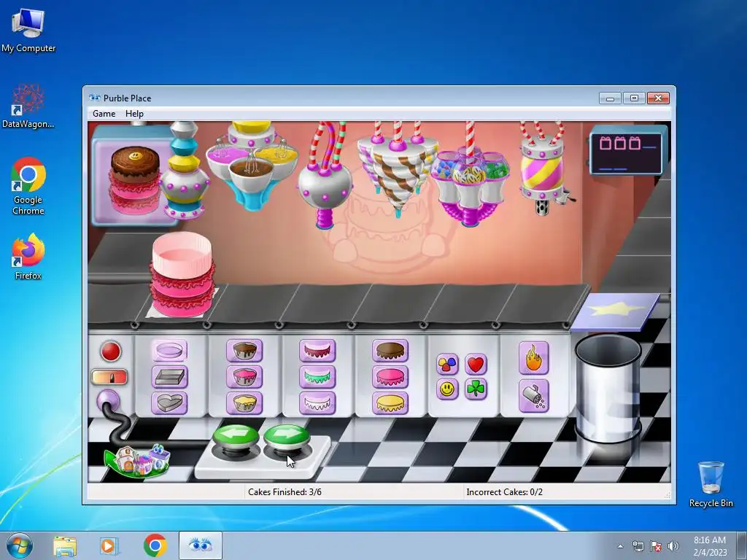This screenshot has width=747, height=560.
Task: Click the metal trash can
Action: [608, 388]
